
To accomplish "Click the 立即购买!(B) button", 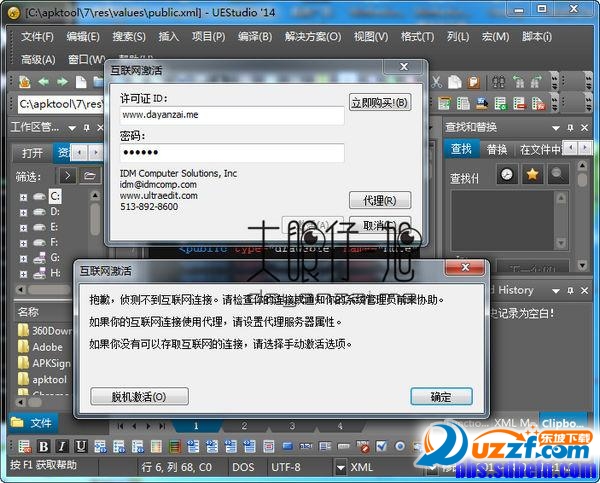I will click(380, 103).
